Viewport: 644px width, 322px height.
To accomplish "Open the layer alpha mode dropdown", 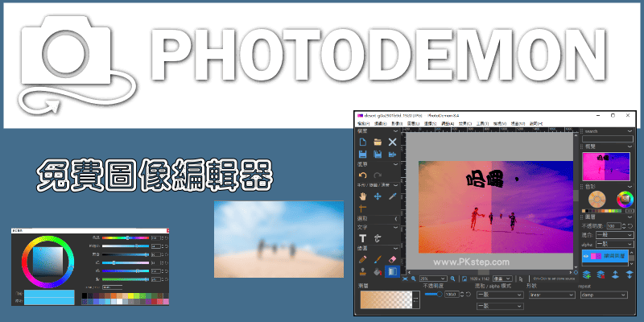I will 614,244.
